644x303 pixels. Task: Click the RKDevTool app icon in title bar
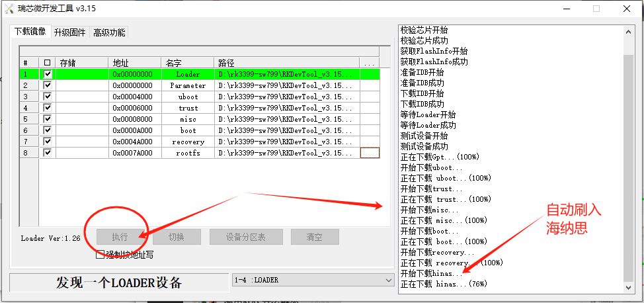click(x=9, y=9)
